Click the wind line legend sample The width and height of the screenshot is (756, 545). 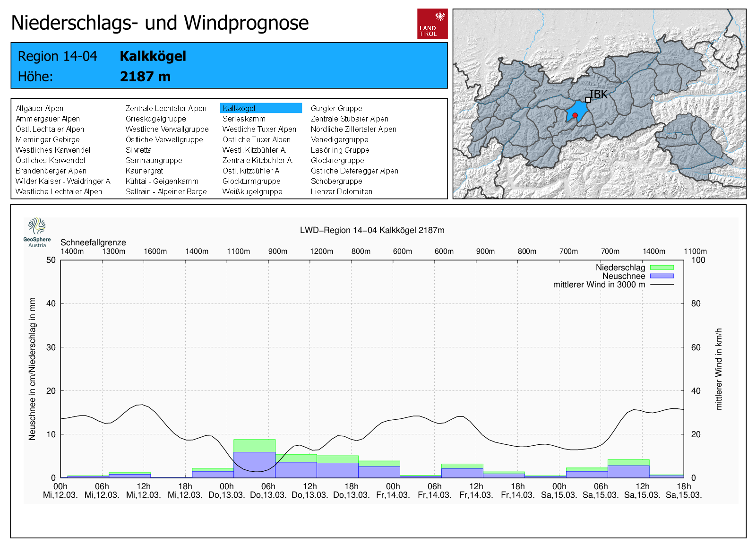click(x=661, y=285)
